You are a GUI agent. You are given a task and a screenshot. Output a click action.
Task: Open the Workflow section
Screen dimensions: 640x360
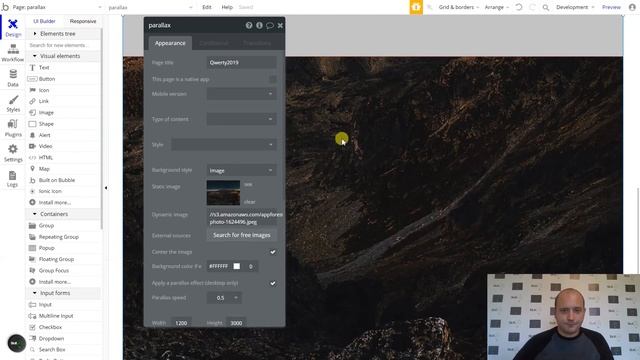click(13, 53)
